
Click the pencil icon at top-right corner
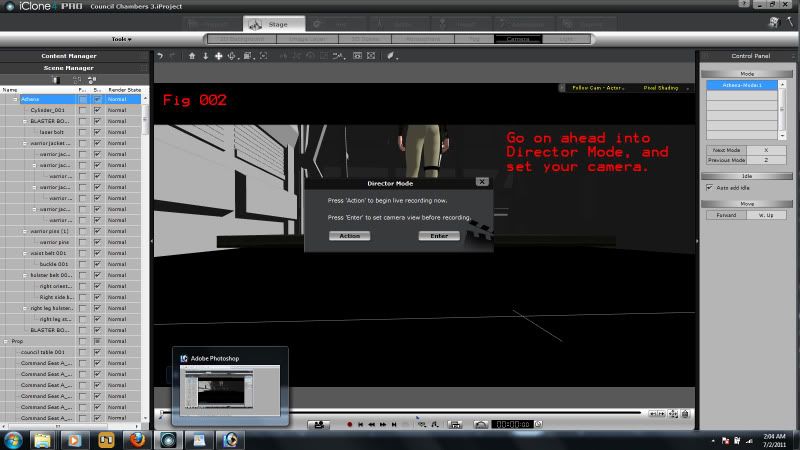pyautogui.click(x=790, y=21)
